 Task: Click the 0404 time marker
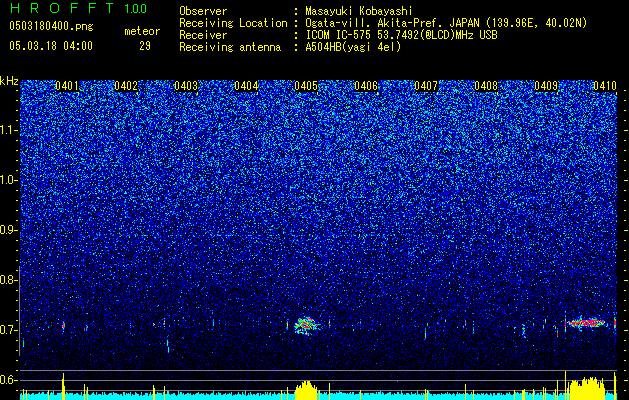246,86
